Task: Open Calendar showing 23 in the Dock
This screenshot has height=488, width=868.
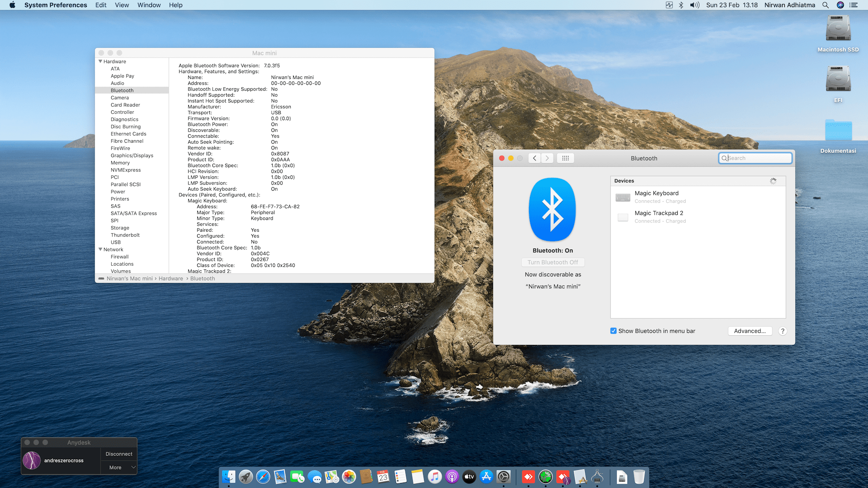Action: 383,477
